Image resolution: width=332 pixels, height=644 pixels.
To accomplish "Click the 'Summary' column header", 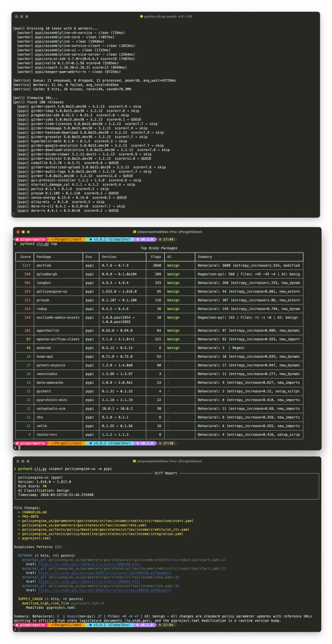I will [205, 257].
